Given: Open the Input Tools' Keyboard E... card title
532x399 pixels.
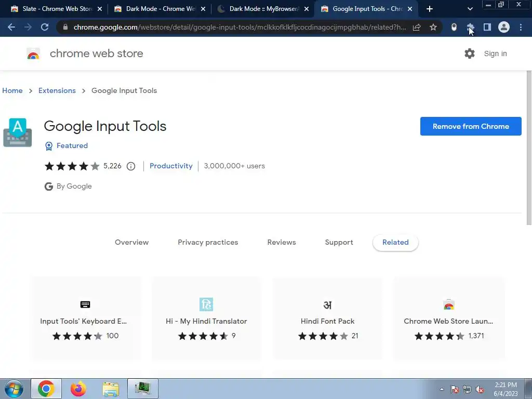Looking at the screenshot, I should point(84,321).
